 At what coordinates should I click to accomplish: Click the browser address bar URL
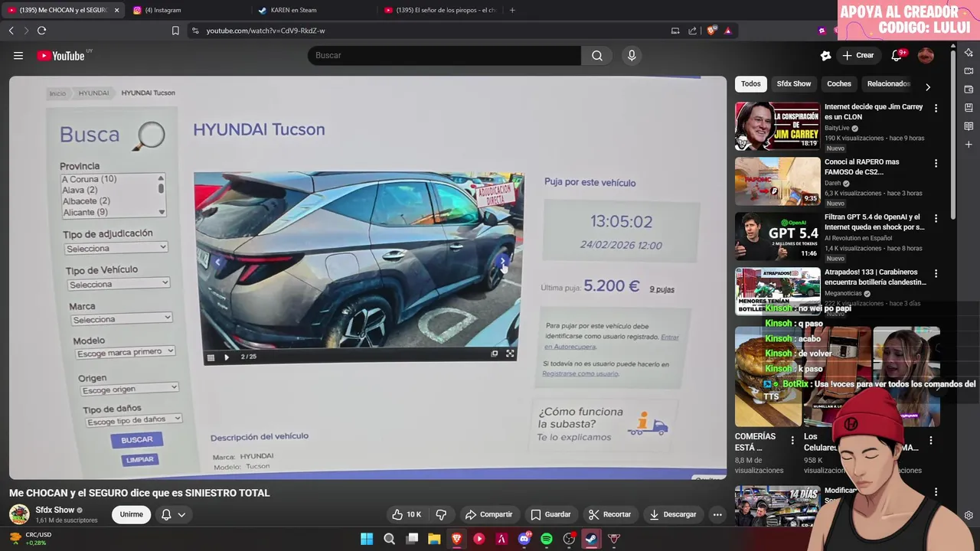(266, 31)
